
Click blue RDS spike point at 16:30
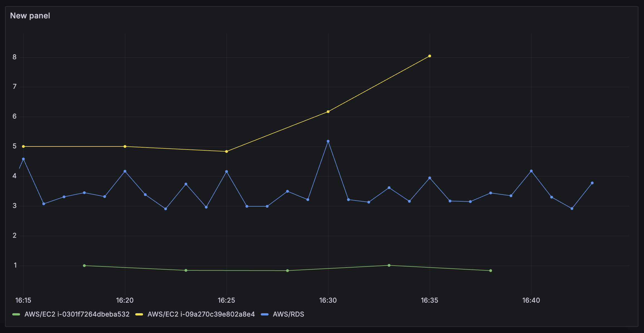(328, 141)
